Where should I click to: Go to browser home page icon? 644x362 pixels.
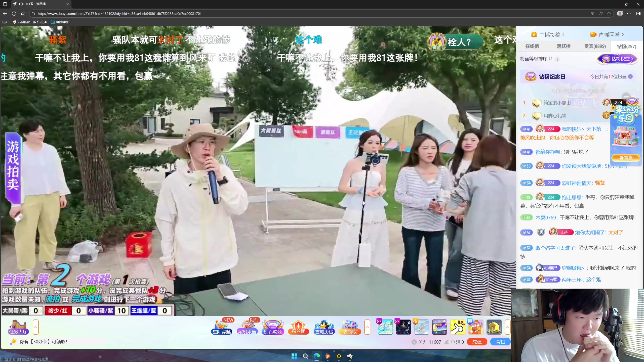coord(23,14)
